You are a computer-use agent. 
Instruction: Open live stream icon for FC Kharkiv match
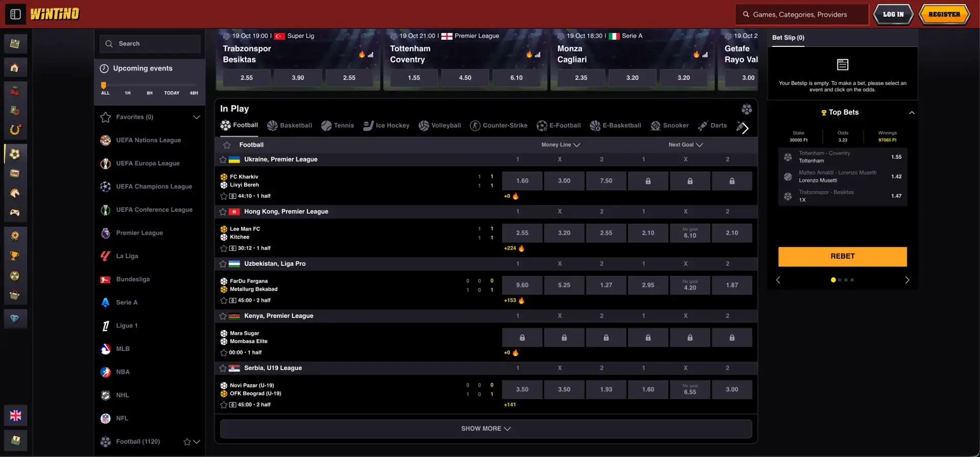(x=233, y=196)
